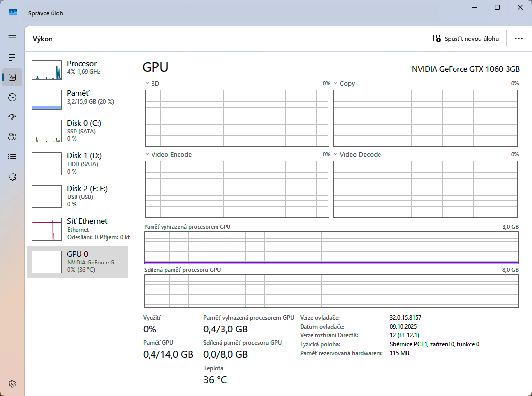Viewport: 532px width, 396px height.
Task: Open the Details list icon
Action: tap(12, 157)
